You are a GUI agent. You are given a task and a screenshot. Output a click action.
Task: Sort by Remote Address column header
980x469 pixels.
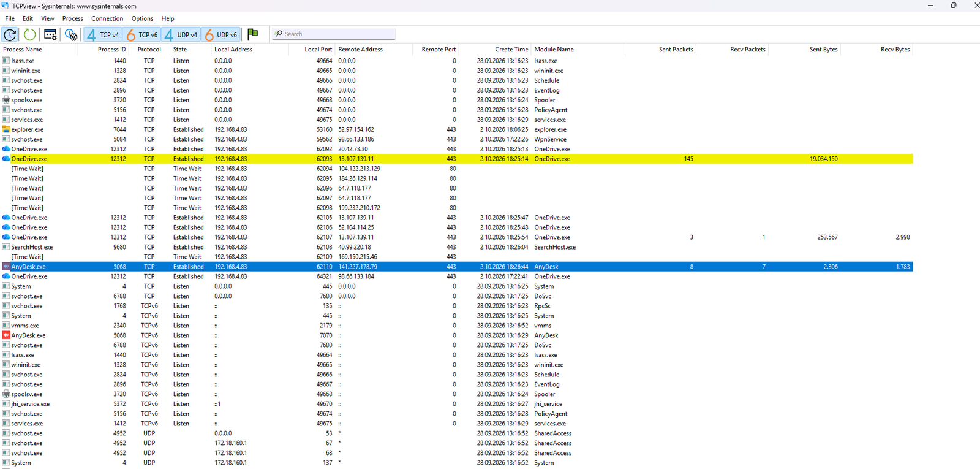[374, 50]
